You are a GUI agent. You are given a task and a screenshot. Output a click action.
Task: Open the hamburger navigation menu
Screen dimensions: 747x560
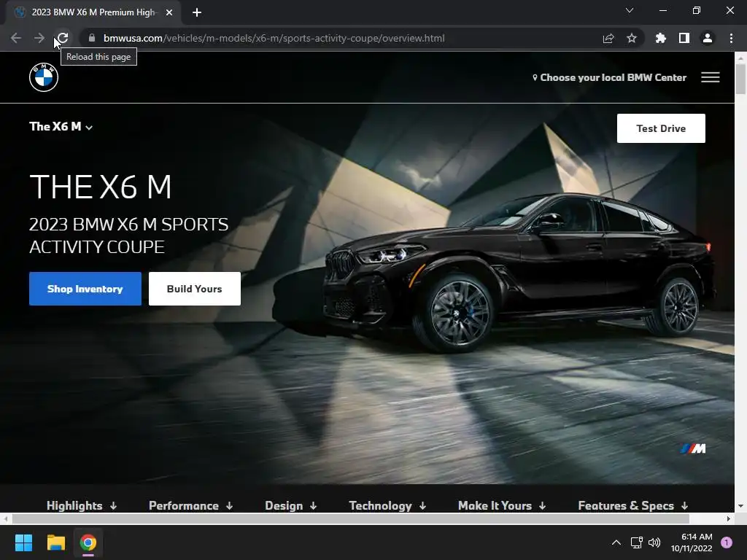[x=710, y=77]
